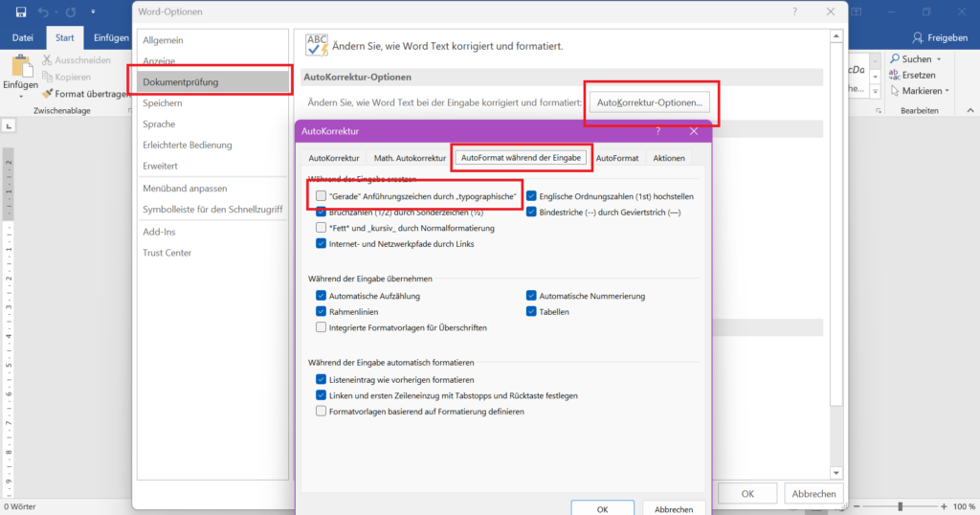Screen dimensions: 980x515
Task: Click the Save icon in quick access toolbar
Action: 21,12
